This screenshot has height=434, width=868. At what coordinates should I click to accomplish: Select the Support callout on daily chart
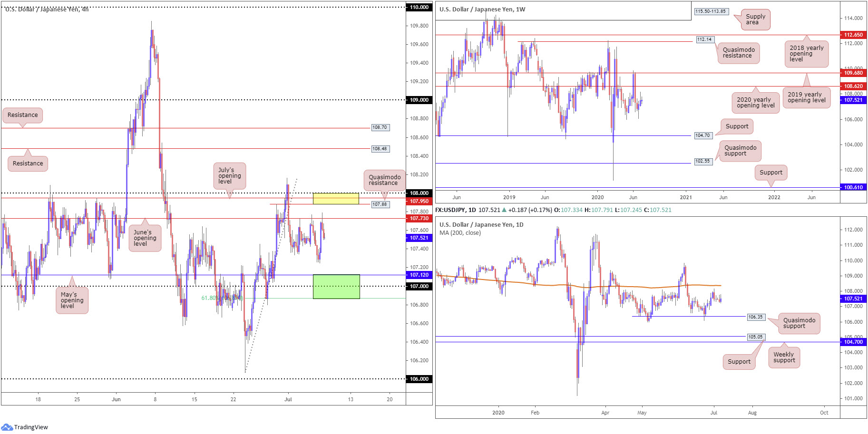(x=739, y=362)
